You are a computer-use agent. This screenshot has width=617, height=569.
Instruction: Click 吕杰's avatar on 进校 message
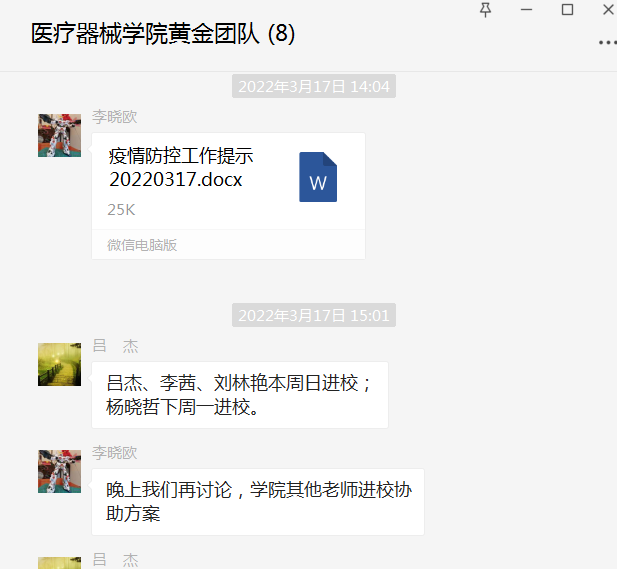coord(59,364)
